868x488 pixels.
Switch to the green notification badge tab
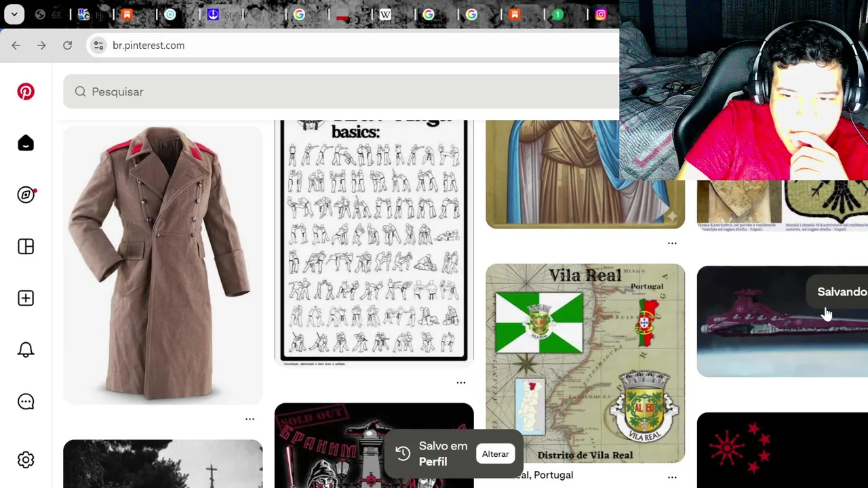pos(557,14)
